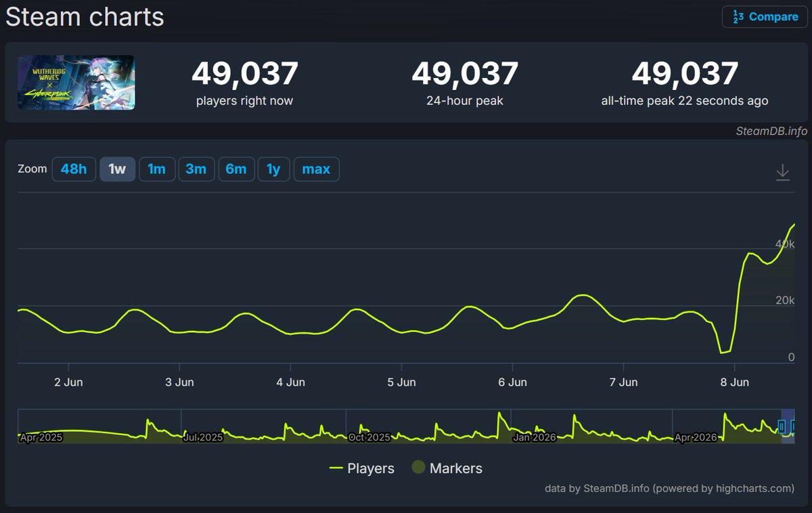The height and width of the screenshot is (513, 812).
Task: Click Apr 2025 in navigator timeline
Action: point(41,437)
